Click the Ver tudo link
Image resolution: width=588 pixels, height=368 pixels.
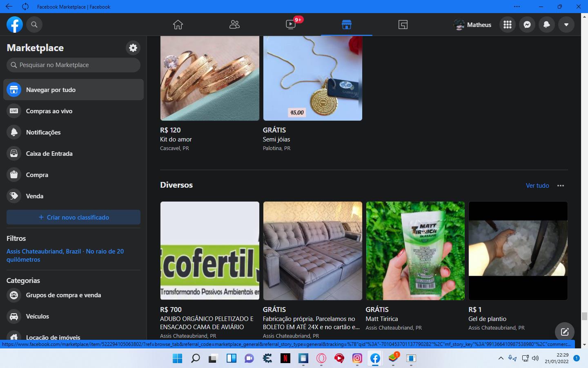pyautogui.click(x=537, y=186)
